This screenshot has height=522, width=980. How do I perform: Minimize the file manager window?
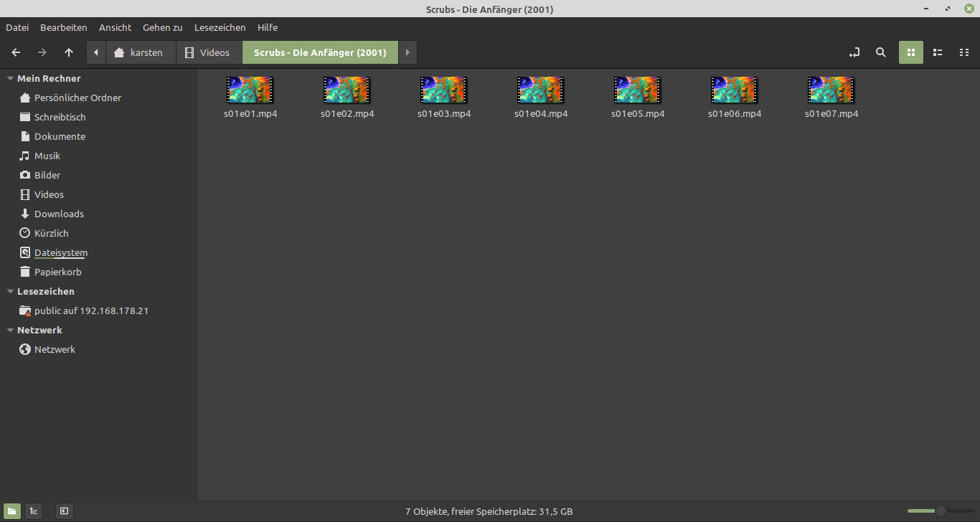[927, 9]
